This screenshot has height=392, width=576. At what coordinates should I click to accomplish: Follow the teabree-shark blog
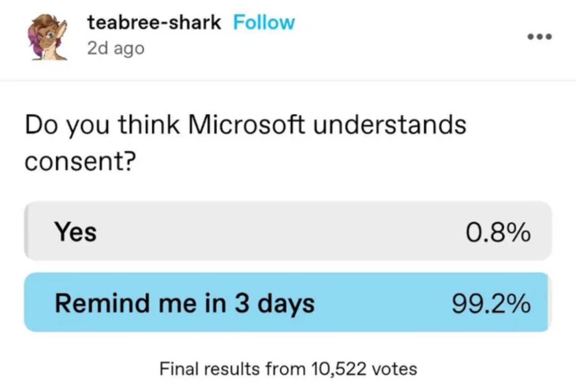pos(264,23)
